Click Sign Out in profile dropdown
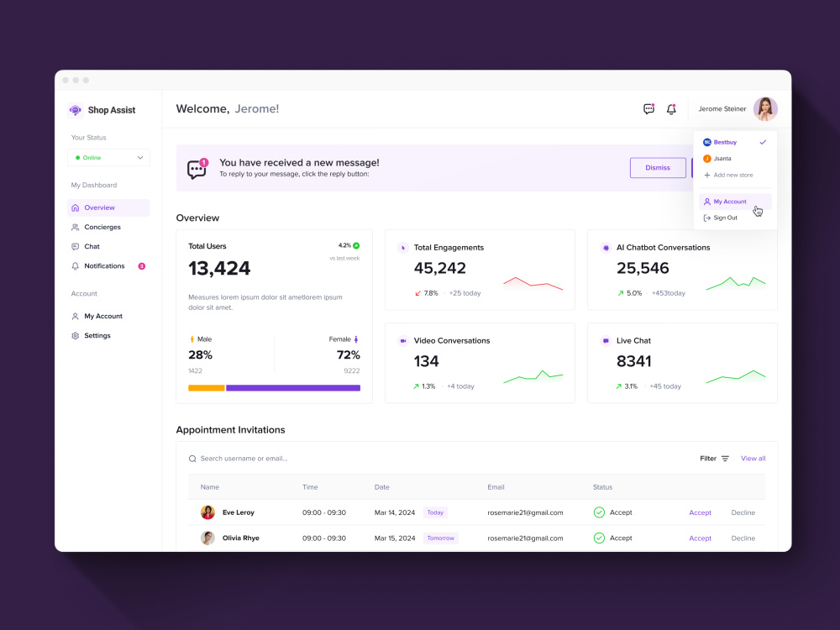Viewport: 840px width, 630px height. pos(735,218)
